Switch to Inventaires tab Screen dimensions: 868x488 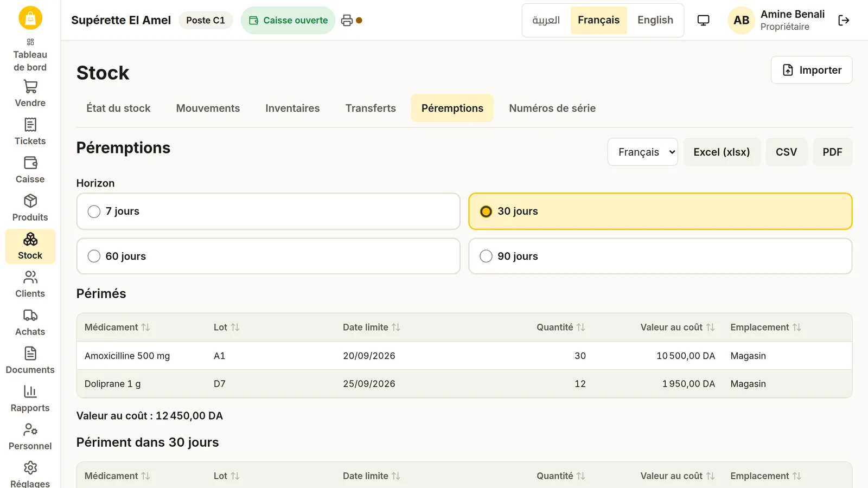(292, 108)
